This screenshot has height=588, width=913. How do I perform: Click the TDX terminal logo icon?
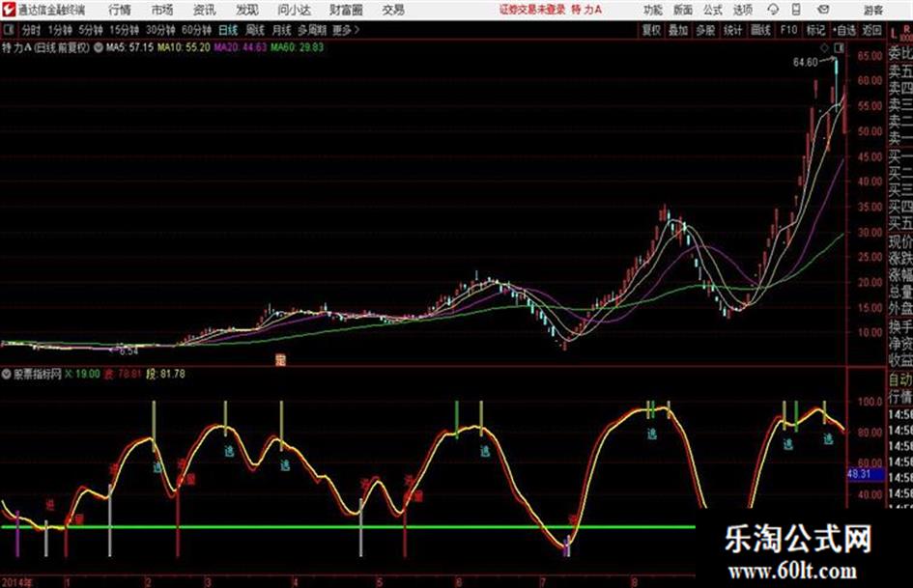pyautogui.click(x=8, y=10)
